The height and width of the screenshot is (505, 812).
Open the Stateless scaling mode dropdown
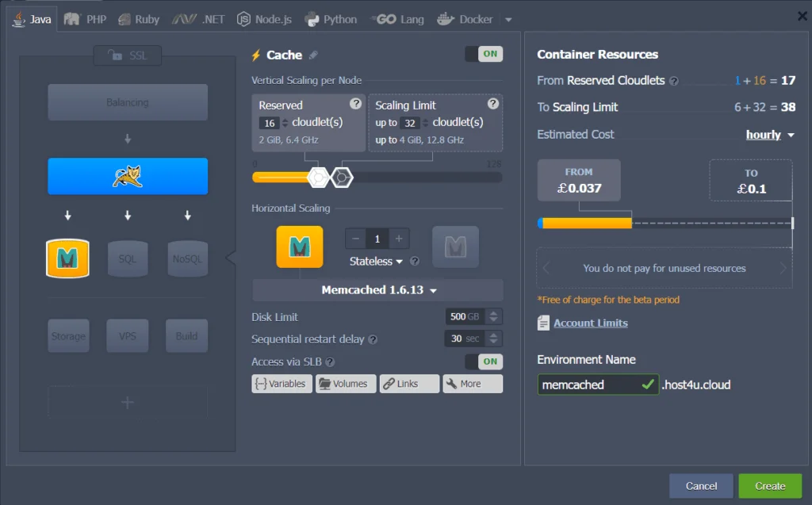(x=376, y=262)
